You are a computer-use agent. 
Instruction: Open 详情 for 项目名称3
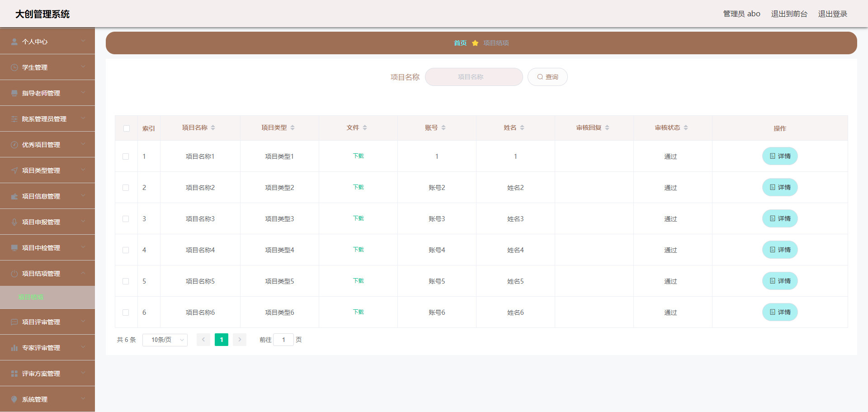pyautogui.click(x=780, y=218)
